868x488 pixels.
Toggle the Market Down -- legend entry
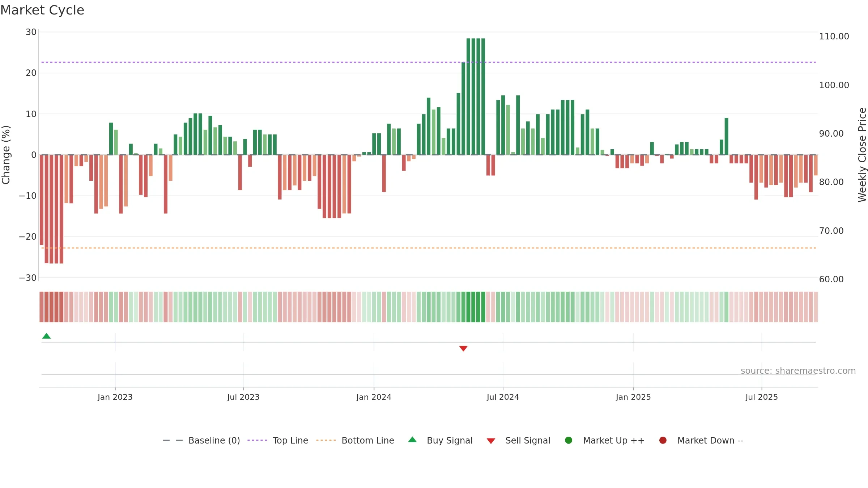(x=701, y=440)
